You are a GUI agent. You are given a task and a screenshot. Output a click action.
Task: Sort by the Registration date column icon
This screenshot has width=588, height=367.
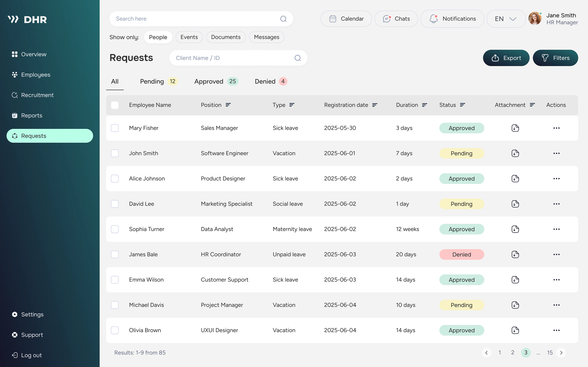[375, 105]
